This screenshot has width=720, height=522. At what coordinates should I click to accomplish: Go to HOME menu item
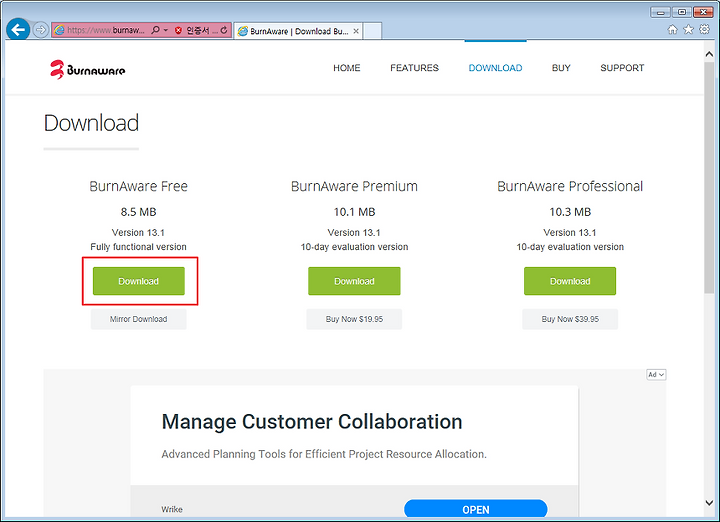[347, 68]
